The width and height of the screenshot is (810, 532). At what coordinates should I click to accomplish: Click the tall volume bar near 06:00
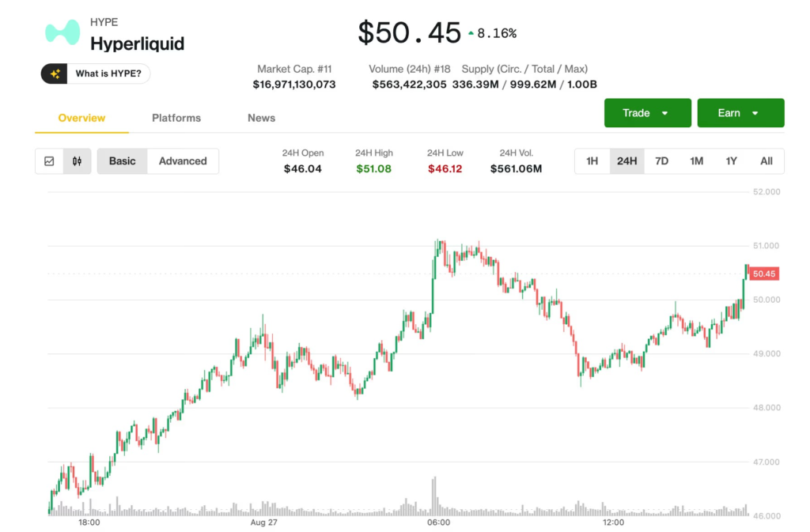click(434, 496)
